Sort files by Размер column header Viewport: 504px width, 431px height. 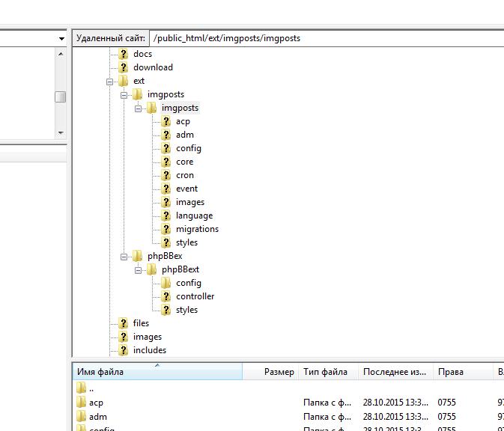279,372
